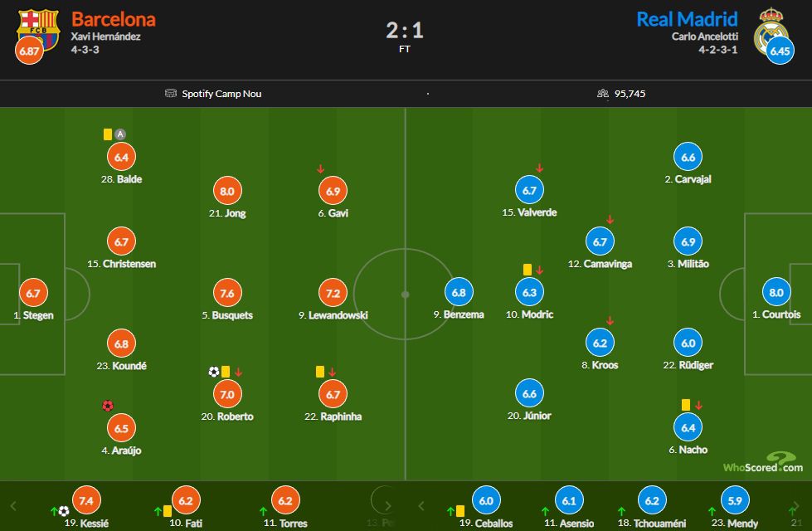The height and width of the screenshot is (531, 812).
Task: Click the goal ball icon above Roberto
Action: click(214, 372)
